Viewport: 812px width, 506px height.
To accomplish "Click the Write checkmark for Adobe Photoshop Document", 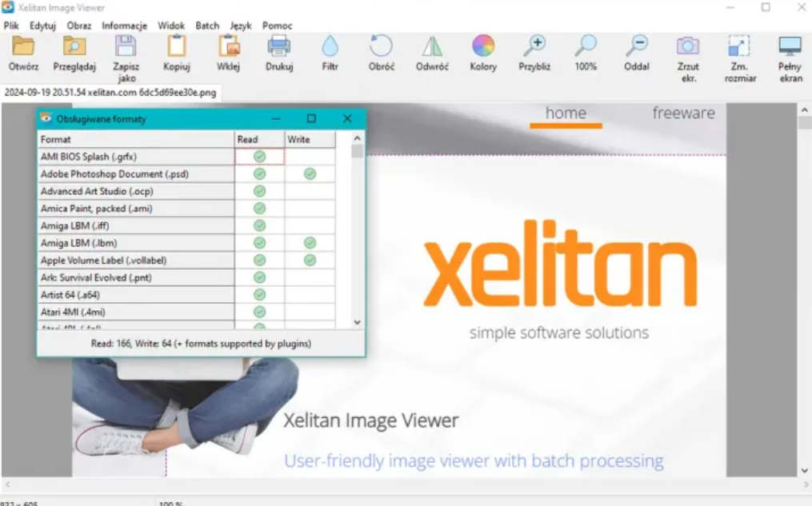I will [310, 173].
